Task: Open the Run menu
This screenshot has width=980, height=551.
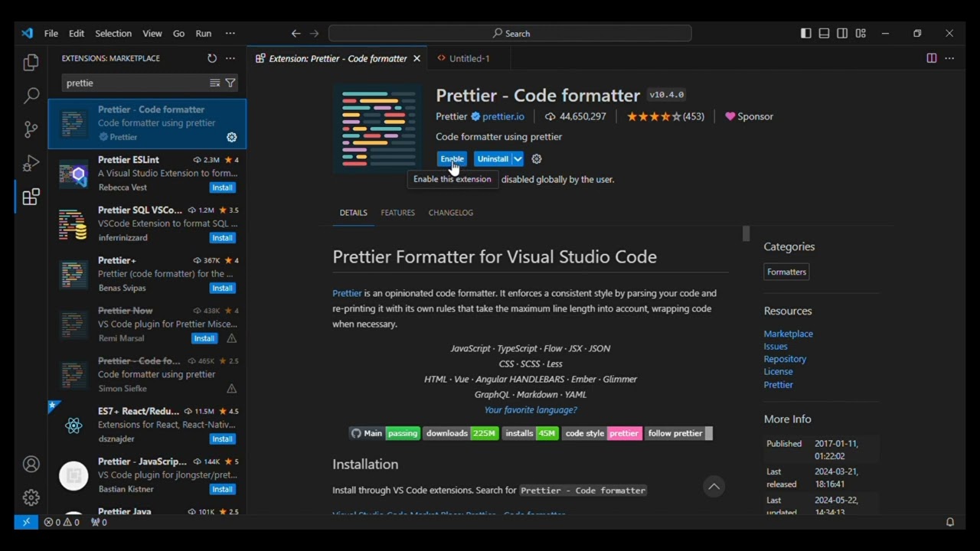Action: coord(204,34)
